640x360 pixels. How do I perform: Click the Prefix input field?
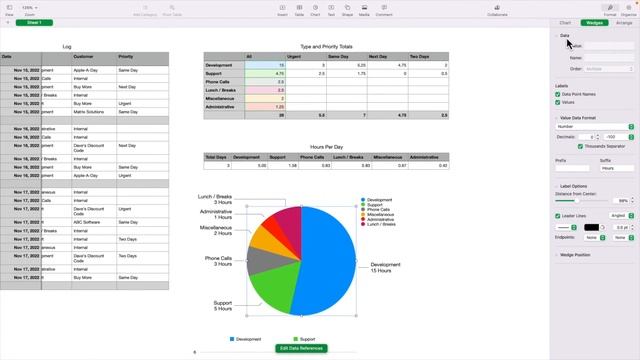point(572,168)
